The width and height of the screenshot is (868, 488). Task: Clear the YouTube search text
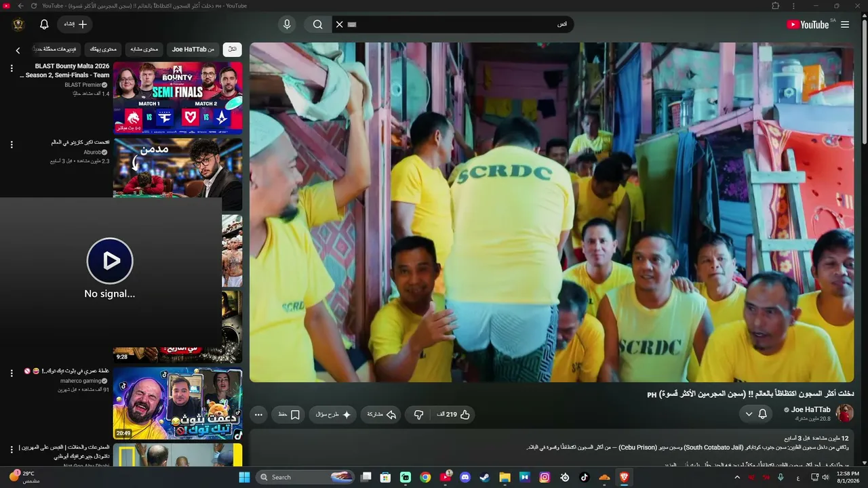pyautogui.click(x=340, y=24)
